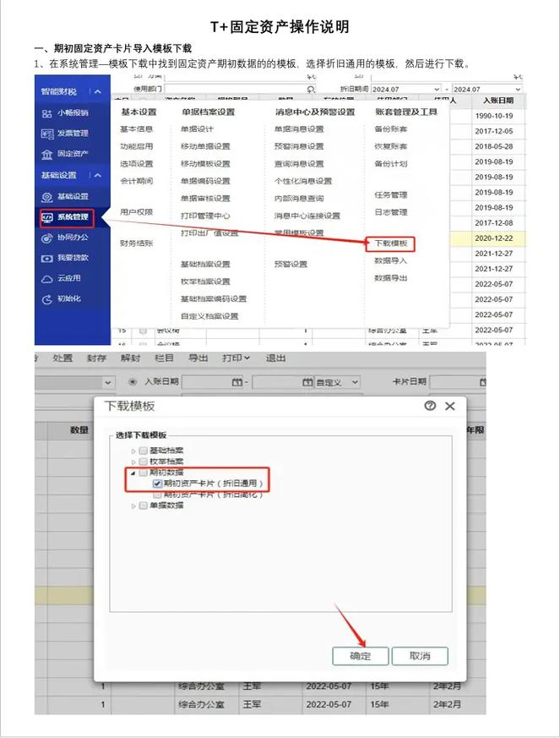Screen dimensions: 560x738
Task: Click the 取消 button
Action: click(x=420, y=656)
